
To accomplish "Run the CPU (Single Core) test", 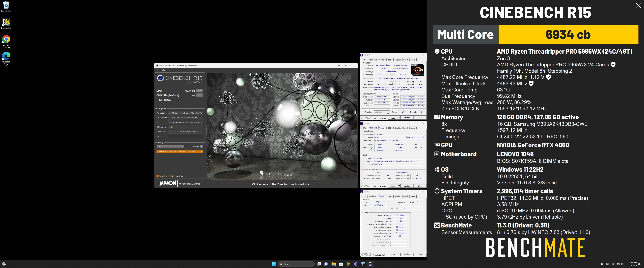I will tap(199, 95).
